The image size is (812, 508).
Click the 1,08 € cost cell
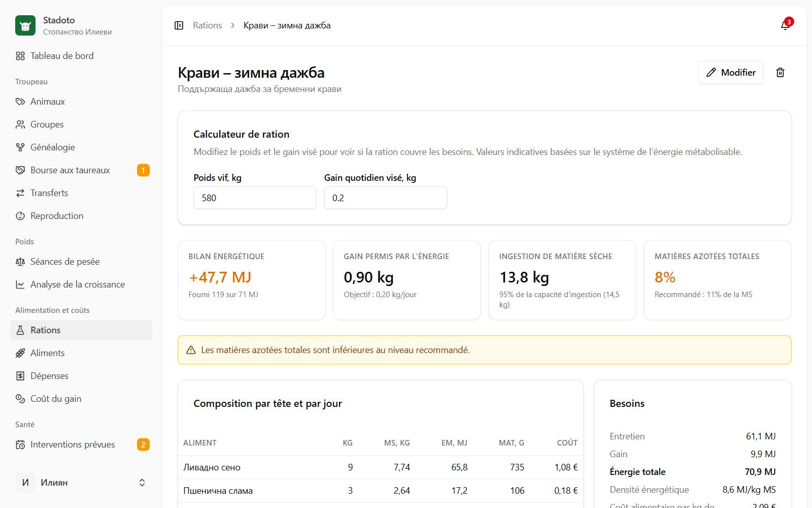(x=566, y=467)
